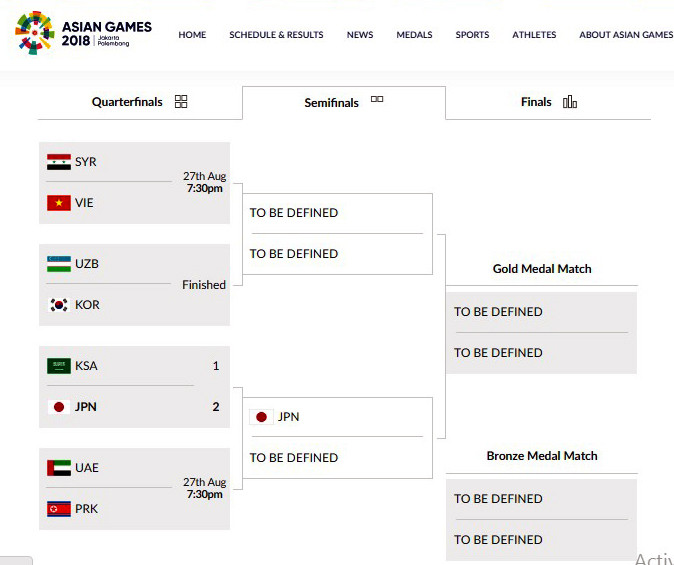This screenshot has height=565, width=674.
Task: Click the Uzbekistan flag icon
Action: (59, 264)
